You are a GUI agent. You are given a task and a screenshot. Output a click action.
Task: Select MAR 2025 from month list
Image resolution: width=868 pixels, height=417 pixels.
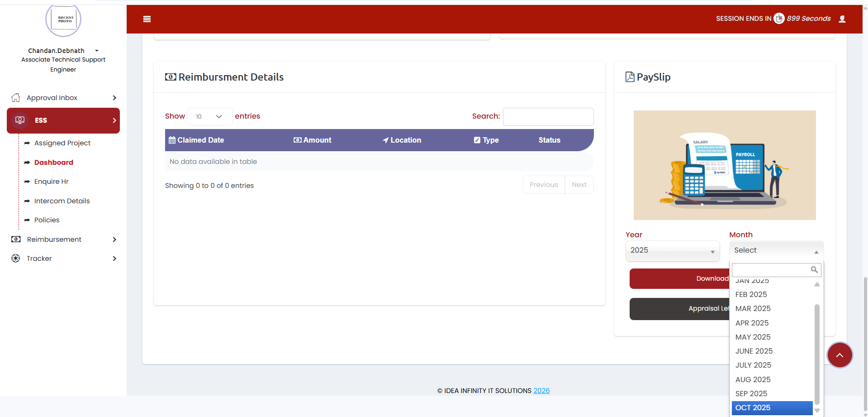click(x=772, y=308)
